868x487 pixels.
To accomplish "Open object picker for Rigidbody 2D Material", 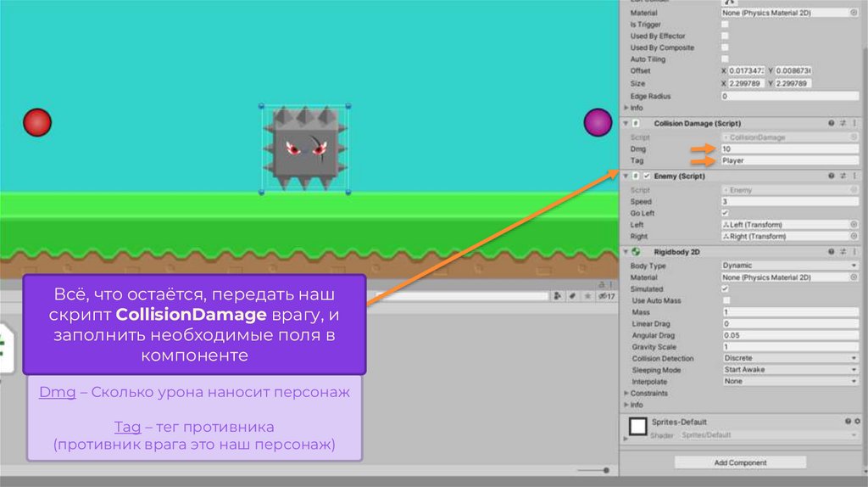I will point(854,277).
